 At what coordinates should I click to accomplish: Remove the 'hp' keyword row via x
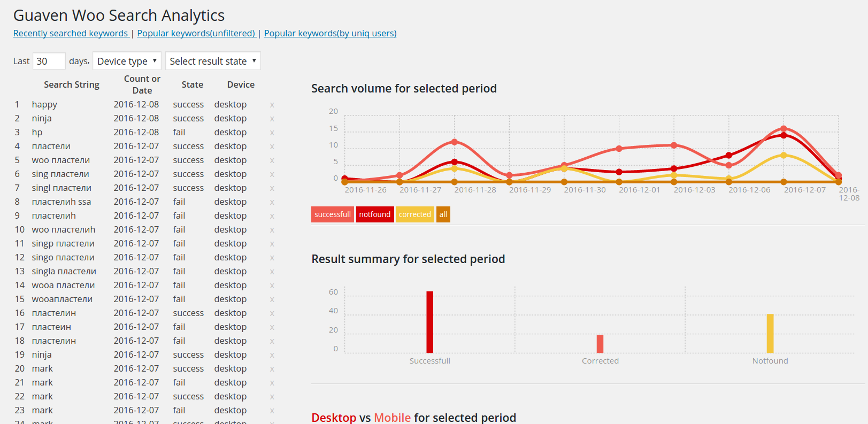pos(272,133)
